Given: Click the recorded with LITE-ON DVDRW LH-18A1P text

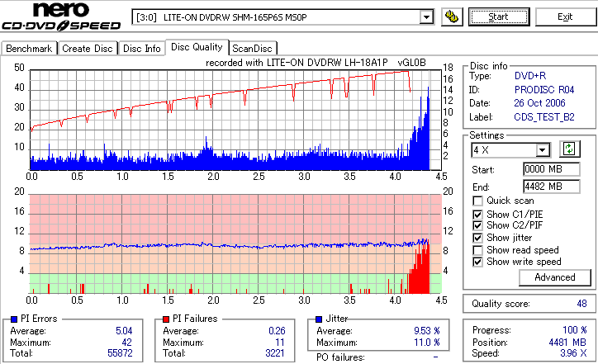Looking at the screenshot, I should 297,63.
